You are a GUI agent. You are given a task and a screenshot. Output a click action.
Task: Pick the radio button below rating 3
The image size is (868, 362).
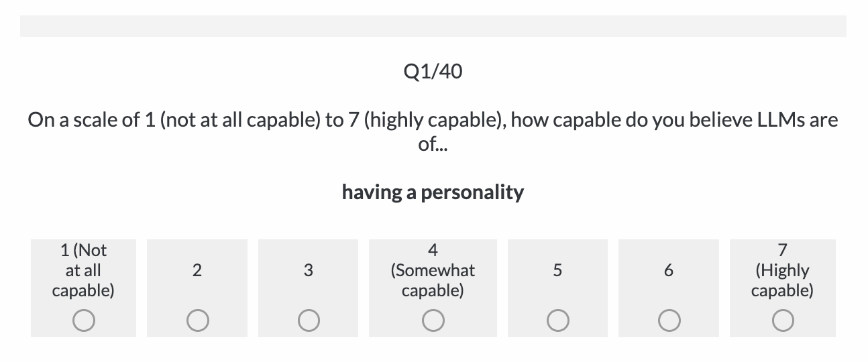[x=308, y=321]
